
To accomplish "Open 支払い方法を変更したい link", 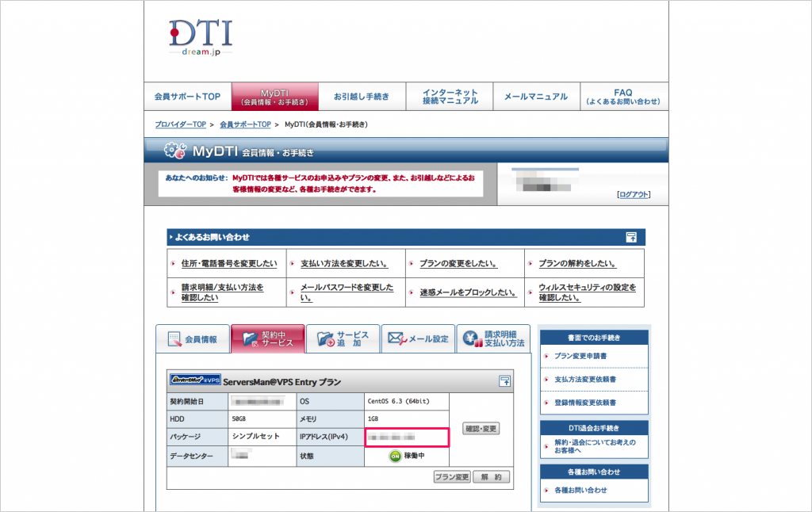I will pyautogui.click(x=344, y=263).
